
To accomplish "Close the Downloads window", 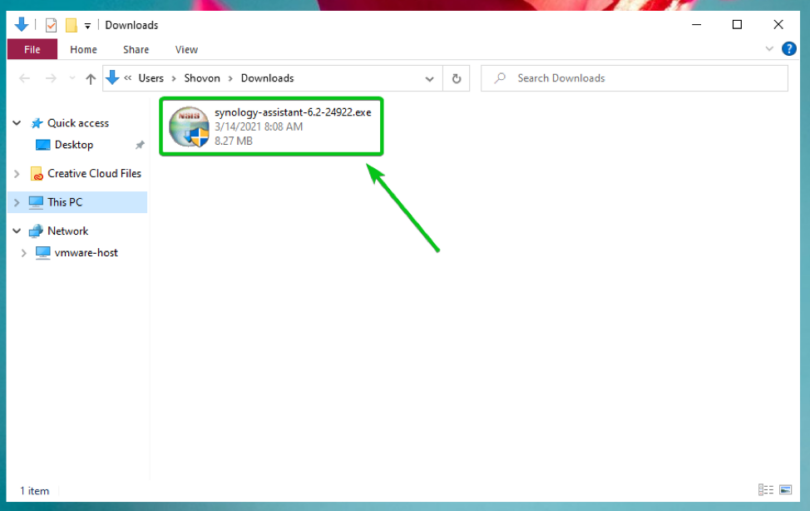I will tap(778, 24).
